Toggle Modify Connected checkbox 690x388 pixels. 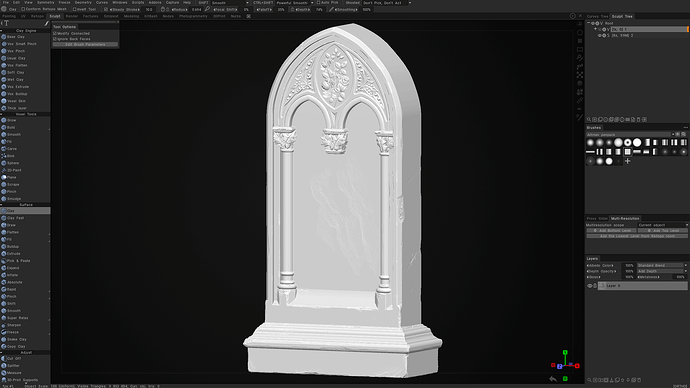click(55, 33)
